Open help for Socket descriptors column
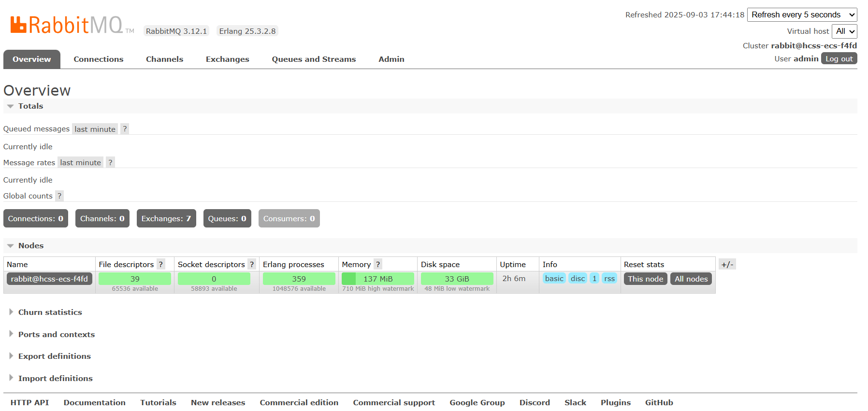The image size is (868, 411). tap(252, 264)
